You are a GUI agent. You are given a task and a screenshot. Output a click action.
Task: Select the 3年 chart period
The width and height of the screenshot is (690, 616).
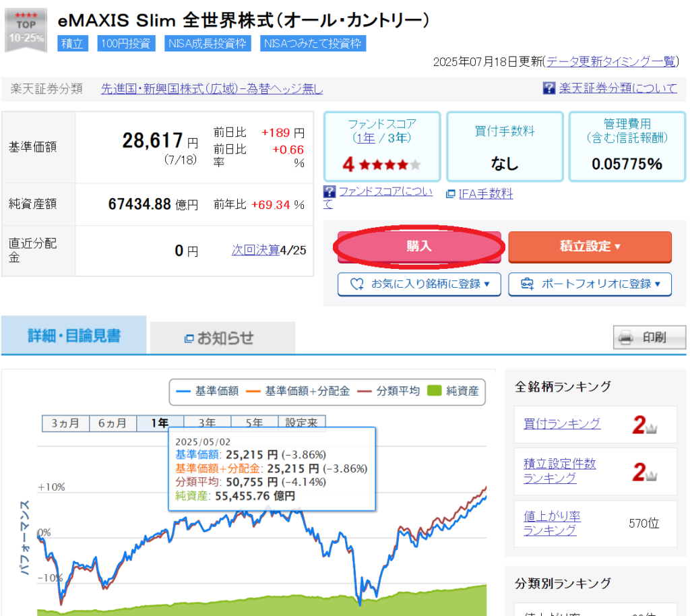[x=207, y=423]
